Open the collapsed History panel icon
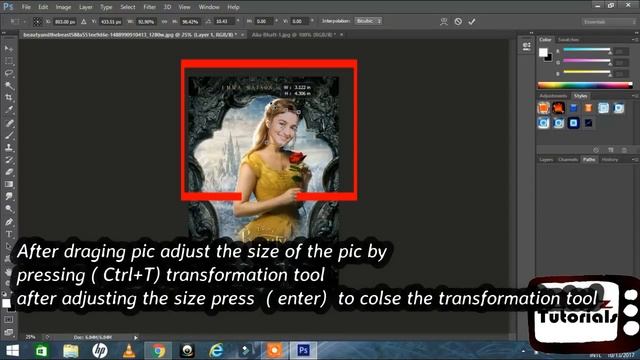Image resolution: width=640 pixels, height=360 pixels. click(x=527, y=45)
